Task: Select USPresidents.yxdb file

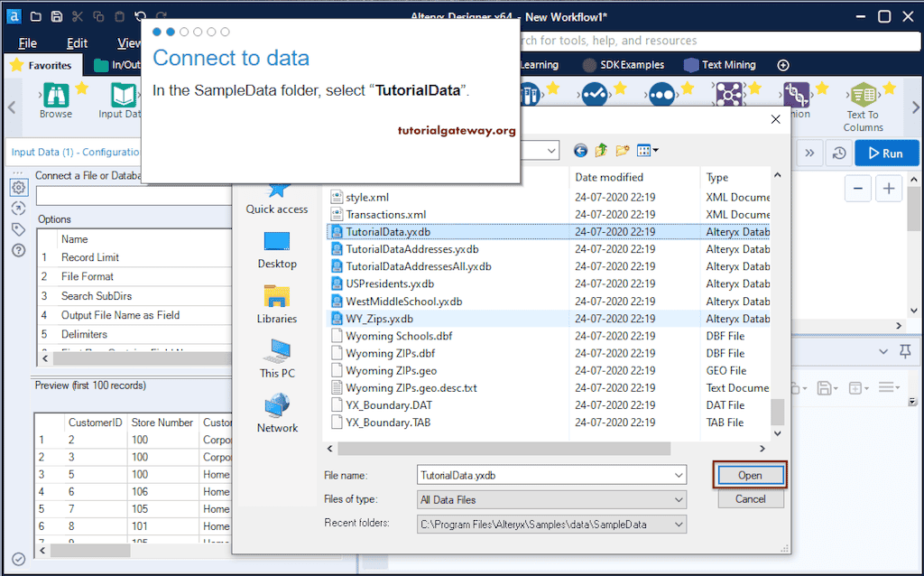Action: [x=390, y=283]
